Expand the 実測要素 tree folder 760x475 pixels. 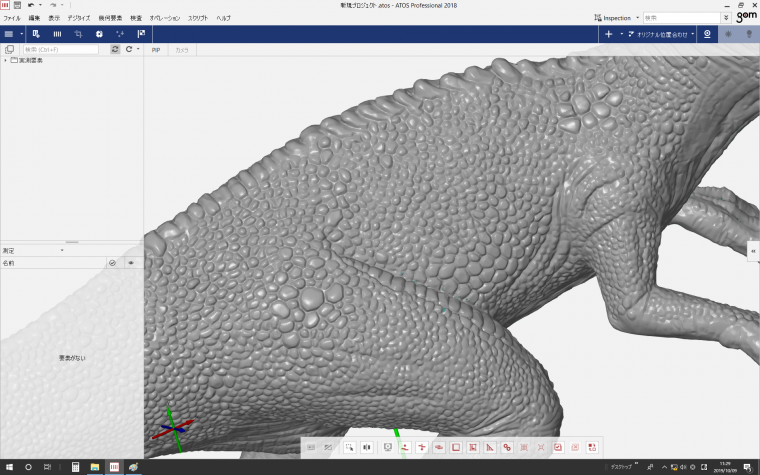tap(5, 61)
